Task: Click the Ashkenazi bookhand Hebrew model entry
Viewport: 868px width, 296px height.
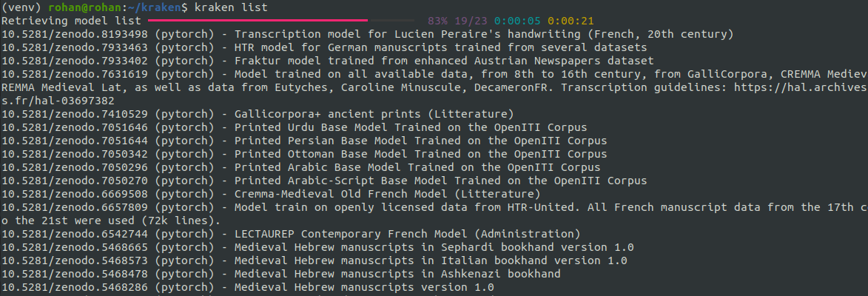Action: coord(397,274)
